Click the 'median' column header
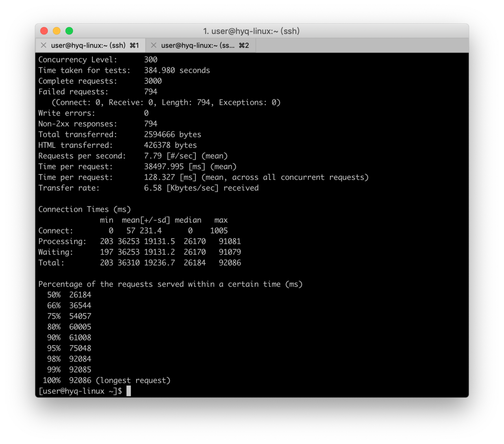The height and width of the screenshot is (444, 504). tap(188, 220)
